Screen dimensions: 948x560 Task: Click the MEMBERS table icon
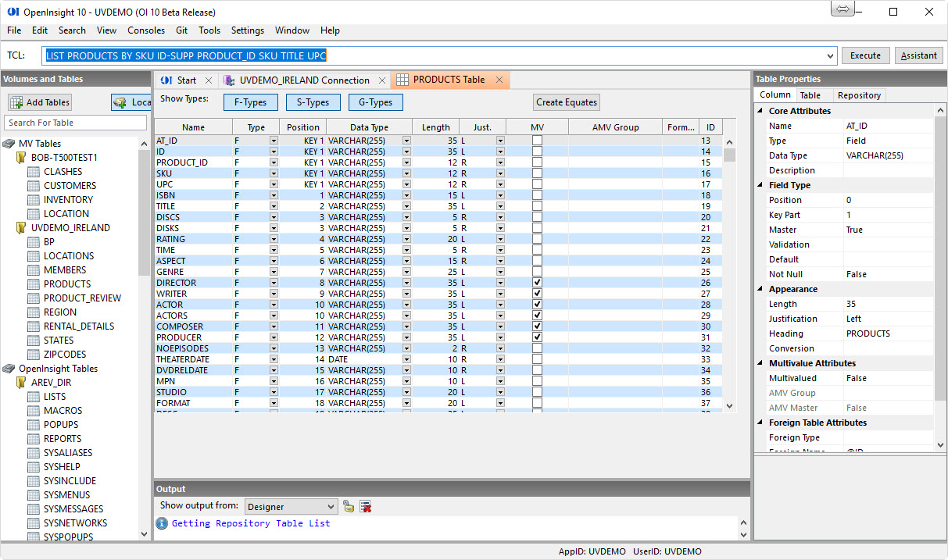34,270
